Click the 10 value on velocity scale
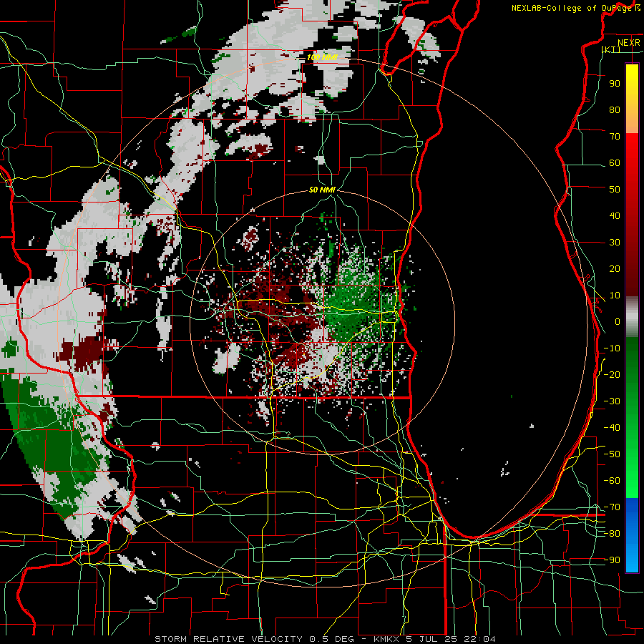 pyautogui.click(x=615, y=296)
